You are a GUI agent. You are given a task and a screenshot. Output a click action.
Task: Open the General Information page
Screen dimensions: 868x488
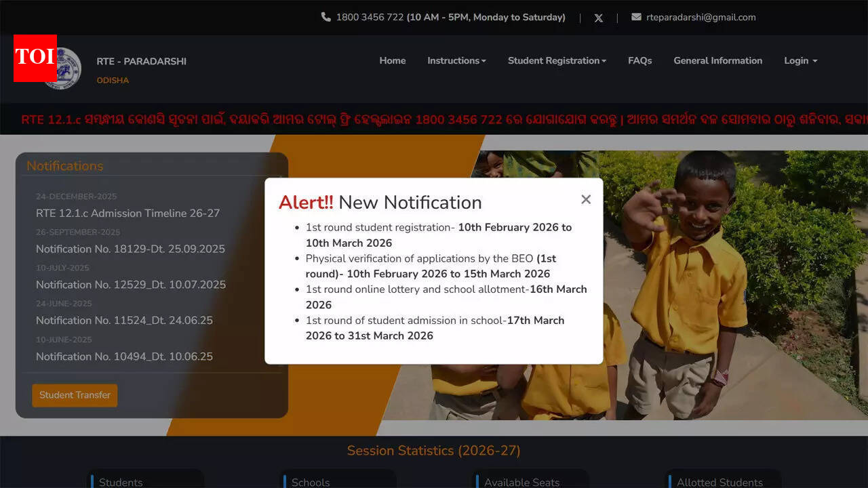[x=717, y=60]
